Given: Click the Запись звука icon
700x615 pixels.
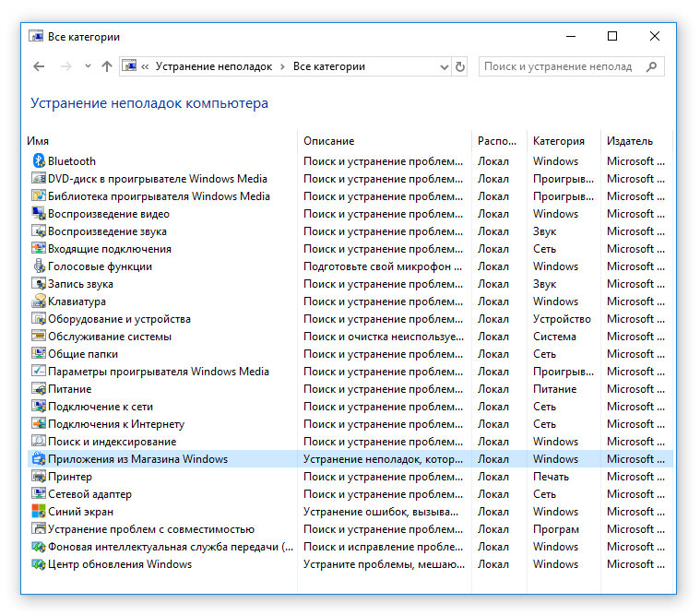Looking at the screenshot, I should pyautogui.click(x=39, y=283).
